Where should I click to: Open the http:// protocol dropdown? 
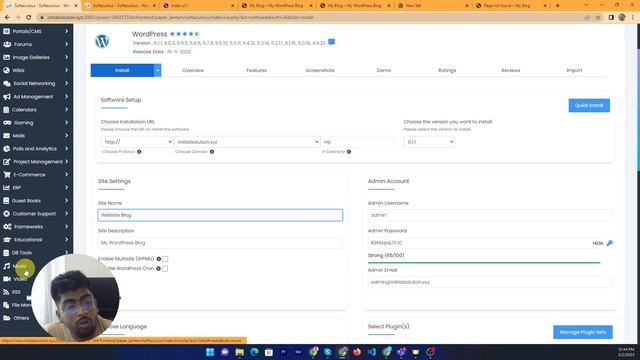pyautogui.click(x=137, y=142)
